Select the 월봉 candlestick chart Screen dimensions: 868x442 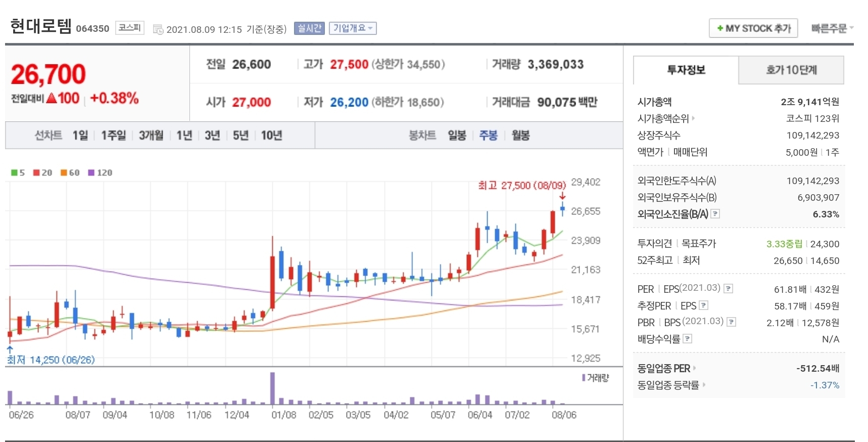(x=520, y=135)
